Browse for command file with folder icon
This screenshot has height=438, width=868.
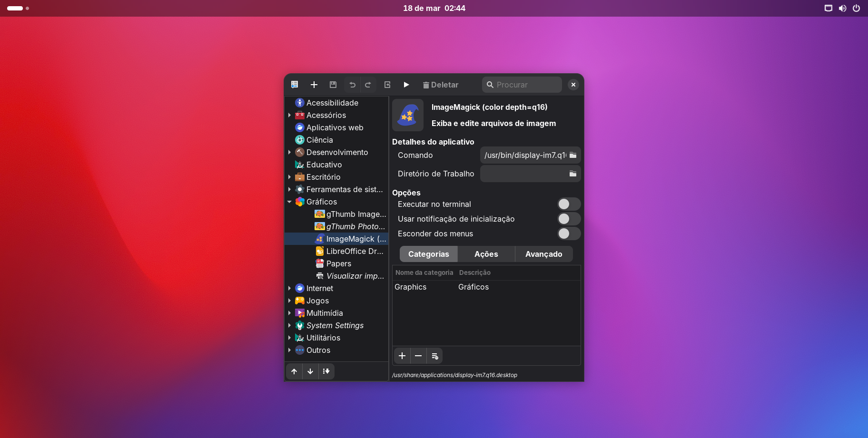(573, 155)
